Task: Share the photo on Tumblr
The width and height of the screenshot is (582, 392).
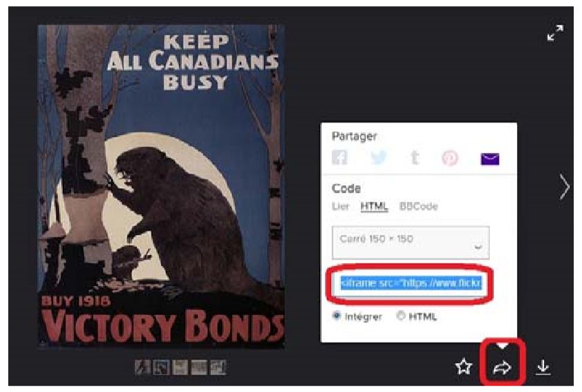Action: (x=415, y=157)
